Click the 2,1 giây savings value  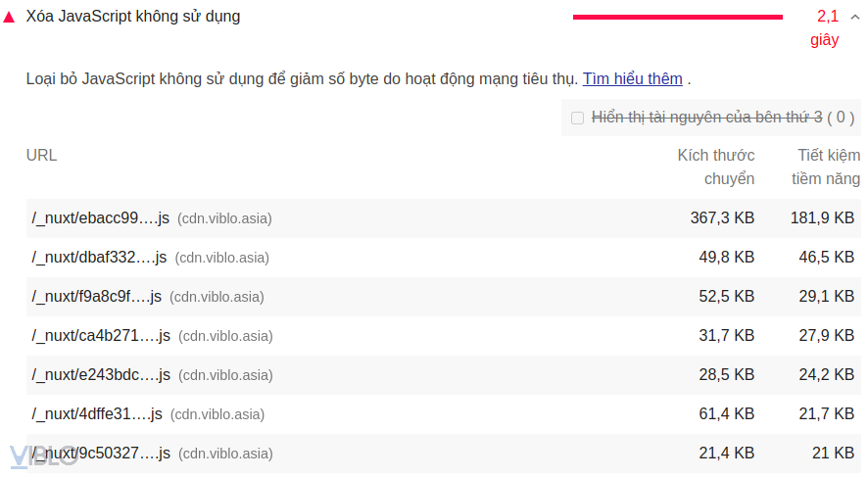[x=827, y=27]
